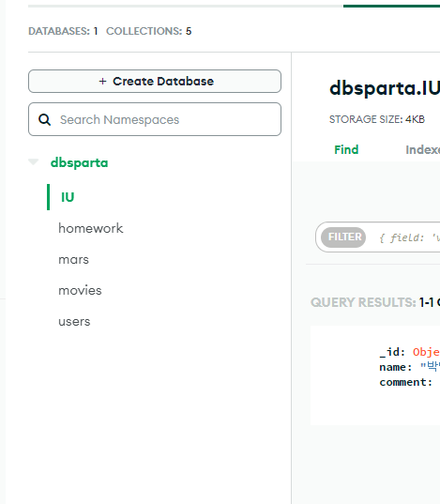
Task: Click the comment field in document
Action: (405, 382)
